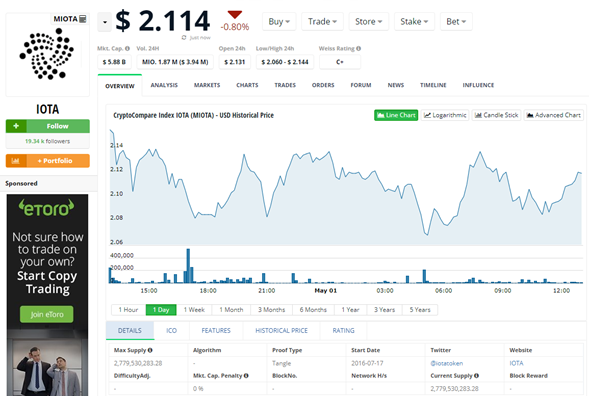View the Trades tab

click(285, 85)
